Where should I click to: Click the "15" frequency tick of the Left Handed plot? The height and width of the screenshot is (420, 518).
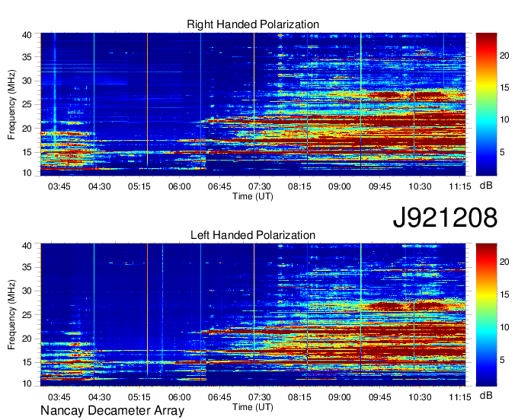click(27, 363)
